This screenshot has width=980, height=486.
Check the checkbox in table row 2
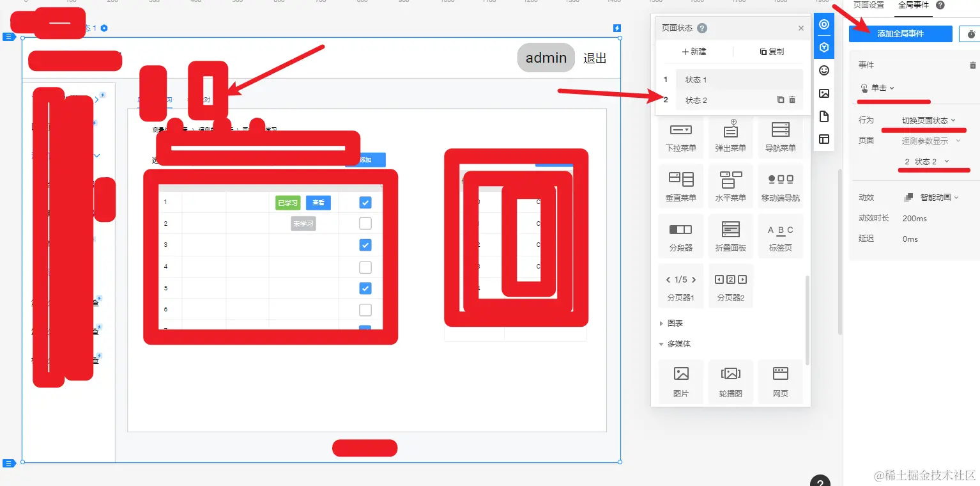[x=365, y=223]
